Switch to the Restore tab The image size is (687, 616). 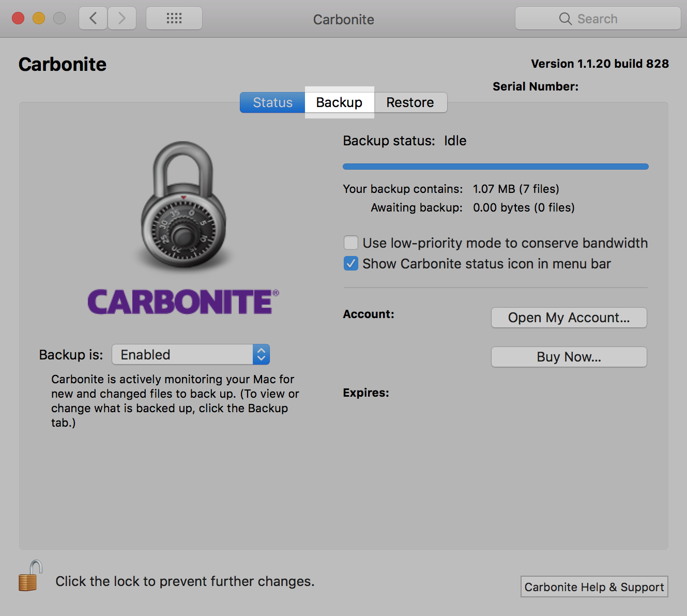point(410,102)
